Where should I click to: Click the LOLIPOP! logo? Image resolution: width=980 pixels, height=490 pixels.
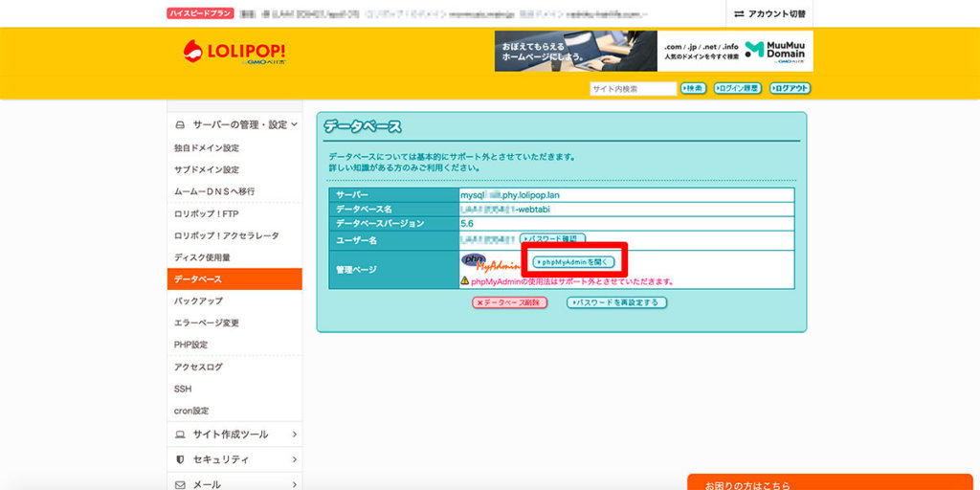234,53
